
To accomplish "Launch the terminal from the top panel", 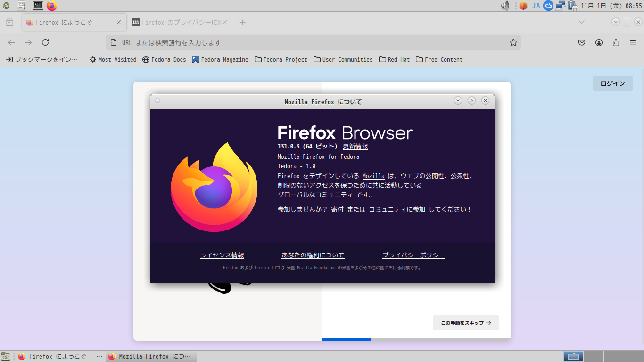I will [x=38, y=6].
